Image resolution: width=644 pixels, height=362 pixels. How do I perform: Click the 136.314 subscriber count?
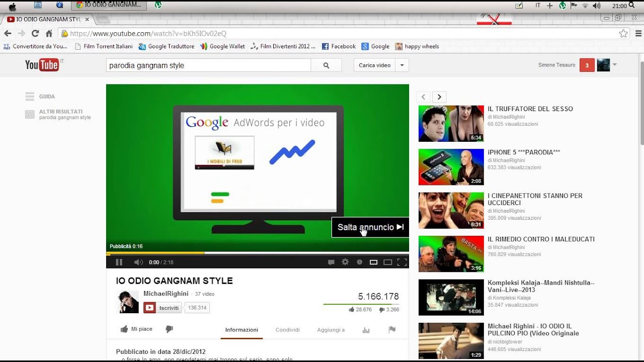click(197, 308)
